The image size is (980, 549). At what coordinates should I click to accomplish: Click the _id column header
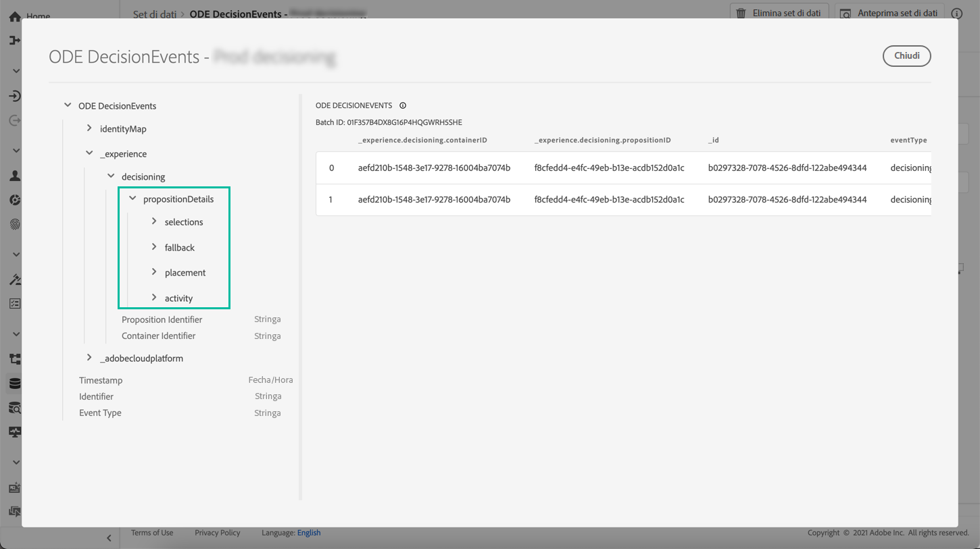(x=714, y=140)
